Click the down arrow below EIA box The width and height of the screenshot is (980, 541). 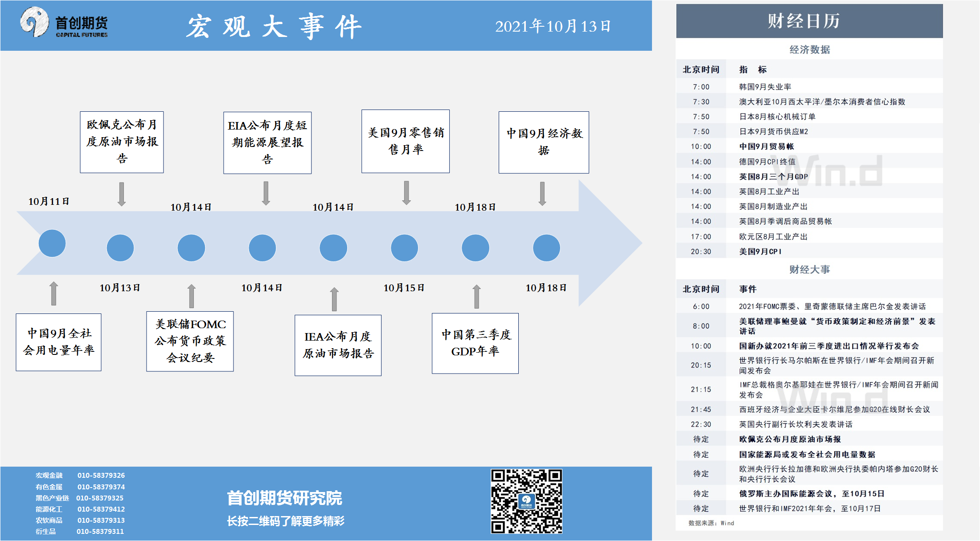pyautogui.click(x=266, y=193)
